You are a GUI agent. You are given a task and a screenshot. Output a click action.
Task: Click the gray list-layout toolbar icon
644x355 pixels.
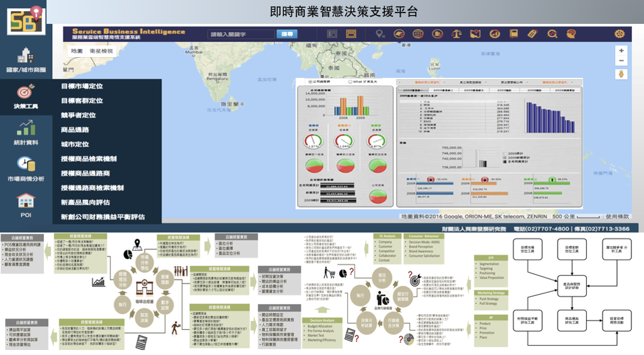pos(332,34)
